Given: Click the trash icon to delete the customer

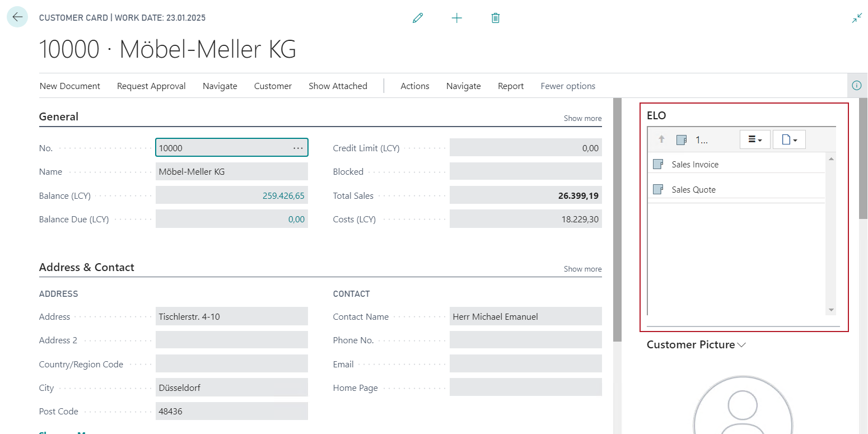Looking at the screenshot, I should (495, 17).
